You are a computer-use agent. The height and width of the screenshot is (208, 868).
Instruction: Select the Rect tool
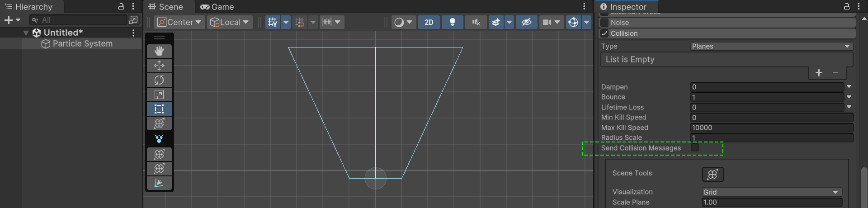pos(159,109)
